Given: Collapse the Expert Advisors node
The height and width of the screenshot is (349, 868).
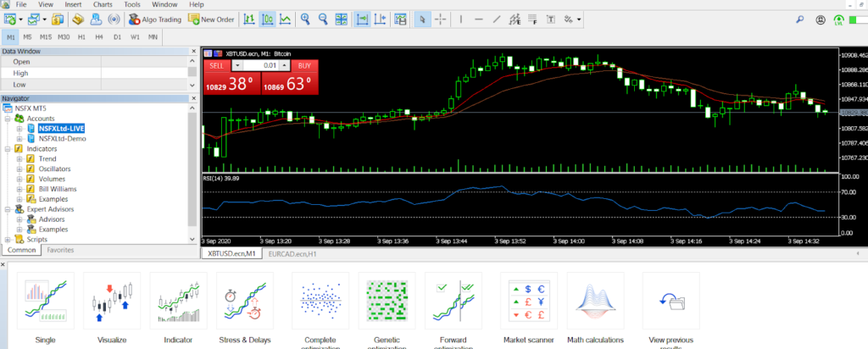Looking at the screenshot, I should coord(8,209).
